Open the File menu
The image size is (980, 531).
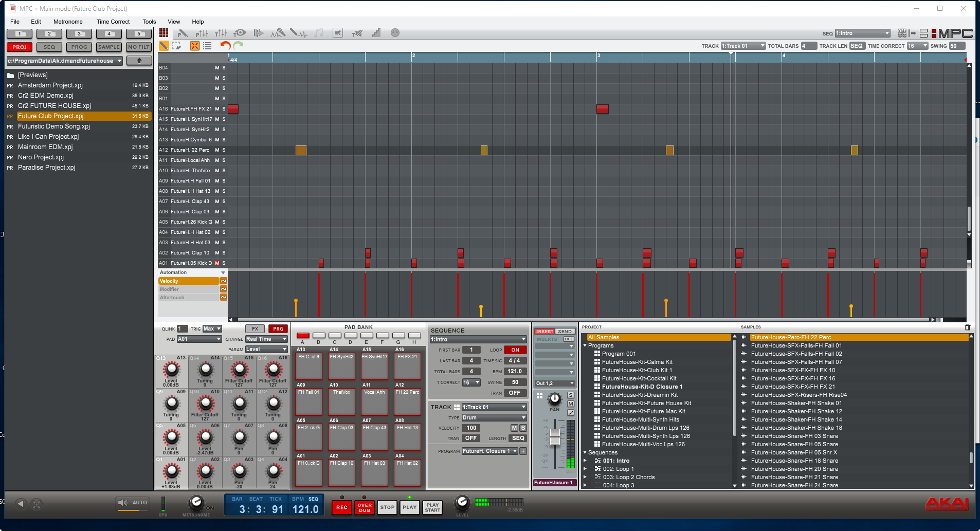(x=15, y=22)
